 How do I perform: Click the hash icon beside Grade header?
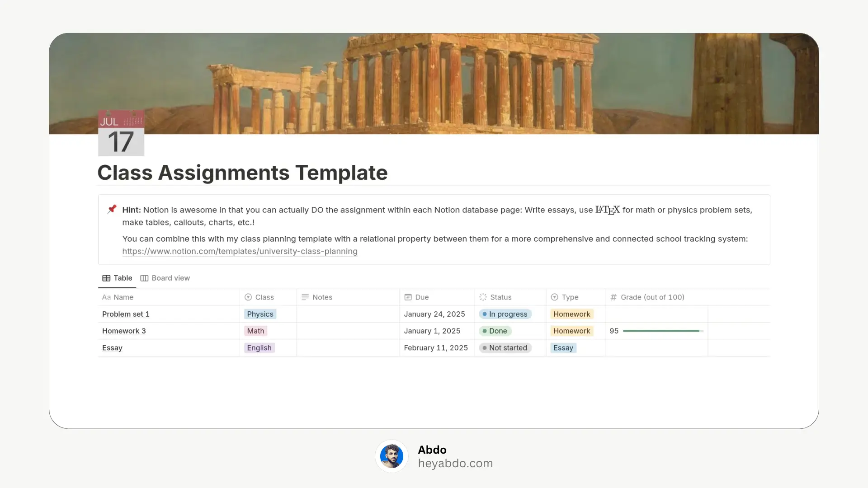point(613,297)
